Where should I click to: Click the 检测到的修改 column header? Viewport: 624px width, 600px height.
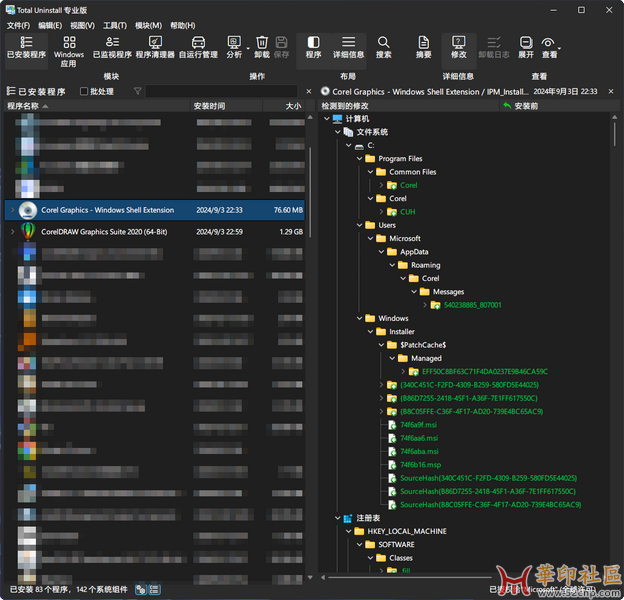click(x=410, y=106)
